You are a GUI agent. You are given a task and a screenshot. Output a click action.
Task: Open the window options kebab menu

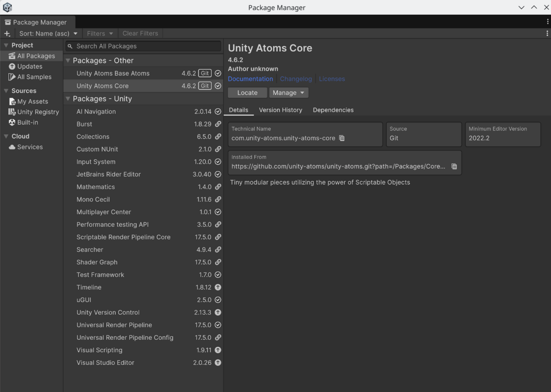pyautogui.click(x=547, y=22)
